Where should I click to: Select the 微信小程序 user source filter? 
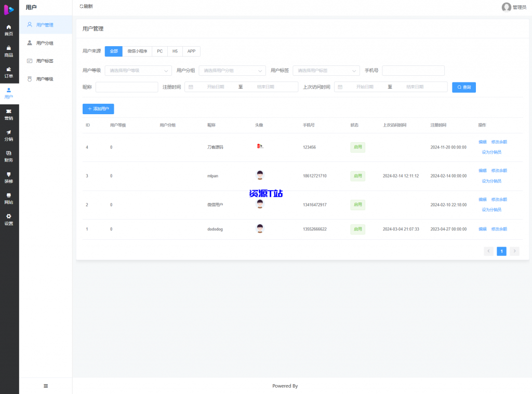[137, 51]
